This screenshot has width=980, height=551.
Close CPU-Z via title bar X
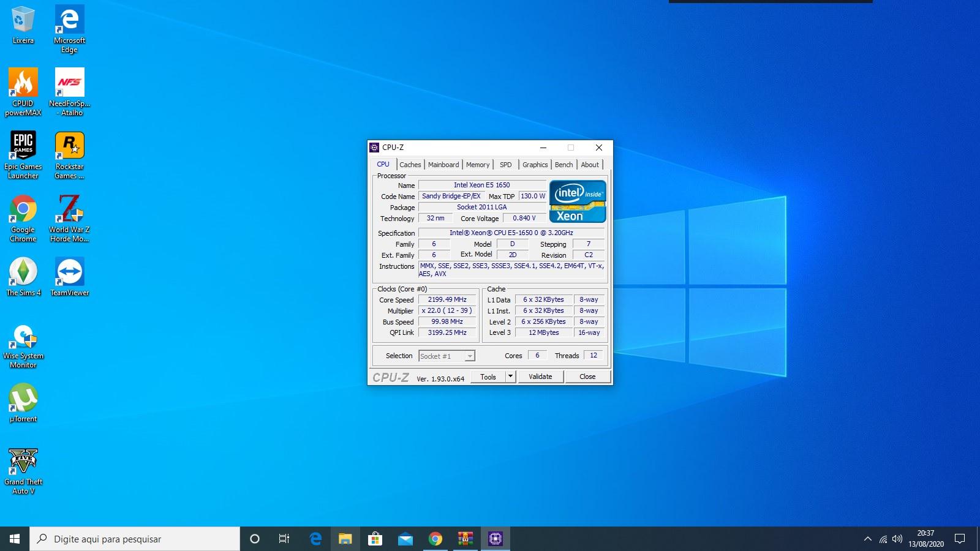pos(599,148)
